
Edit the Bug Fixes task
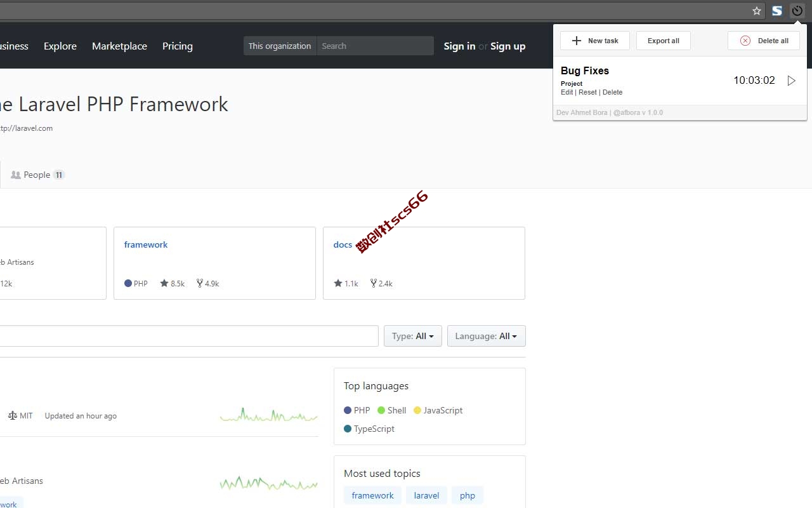click(567, 92)
